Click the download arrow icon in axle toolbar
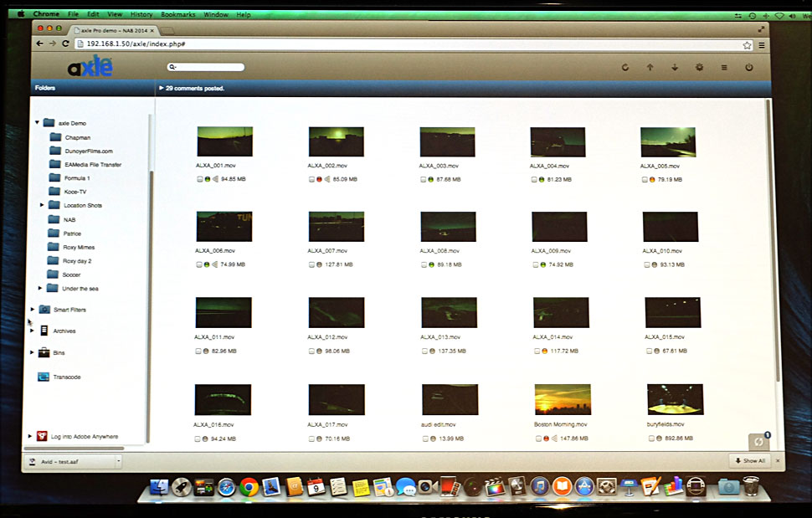812x518 pixels. pyautogui.click(x=674, y=68)
